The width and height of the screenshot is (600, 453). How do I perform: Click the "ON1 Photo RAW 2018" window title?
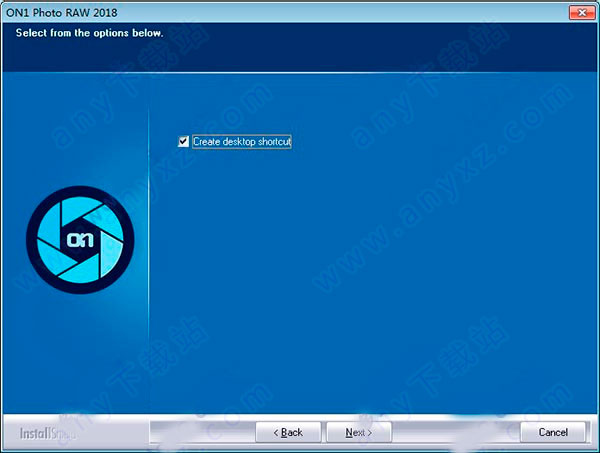coord(62,13)
